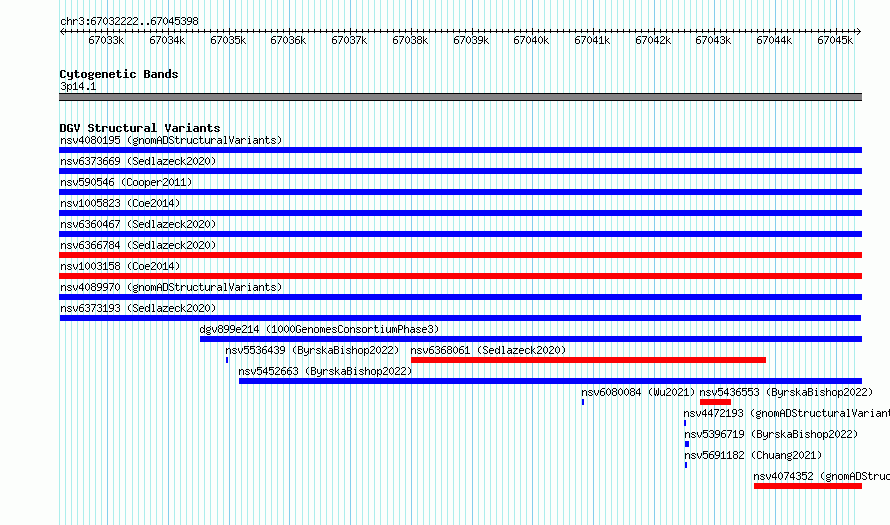The height and width of the screenshot is (525, 890).
Task: Select the 67045k ruler position
Action: tap(835, 40)
